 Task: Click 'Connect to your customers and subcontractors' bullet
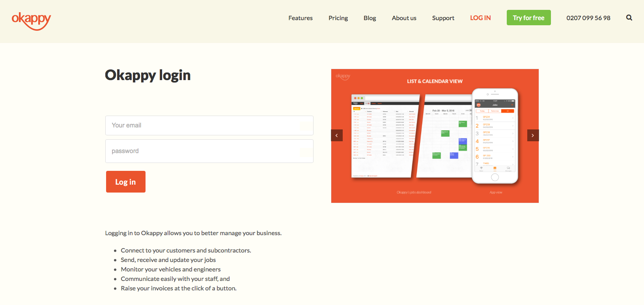click(186, 251)
